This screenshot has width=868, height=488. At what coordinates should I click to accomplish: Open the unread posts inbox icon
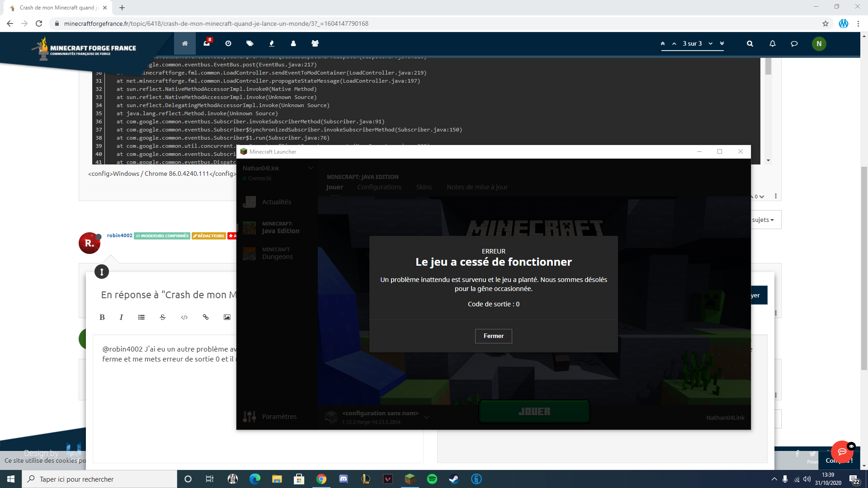click(207, 43)
